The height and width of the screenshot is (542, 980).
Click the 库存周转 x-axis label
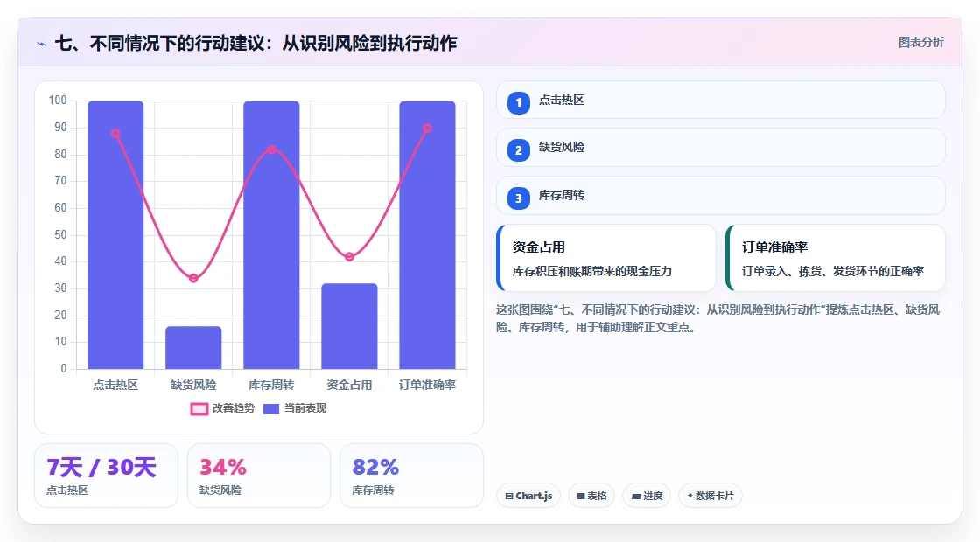271,386
